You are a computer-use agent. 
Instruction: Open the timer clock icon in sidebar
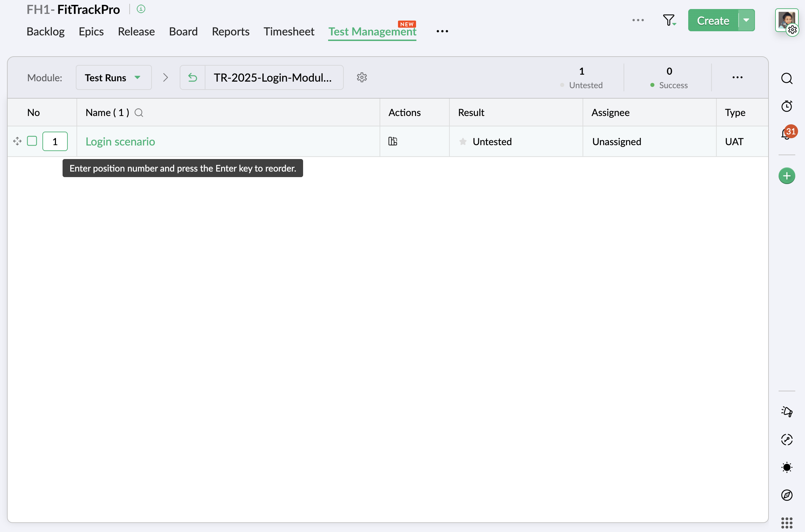click(787, 106)
